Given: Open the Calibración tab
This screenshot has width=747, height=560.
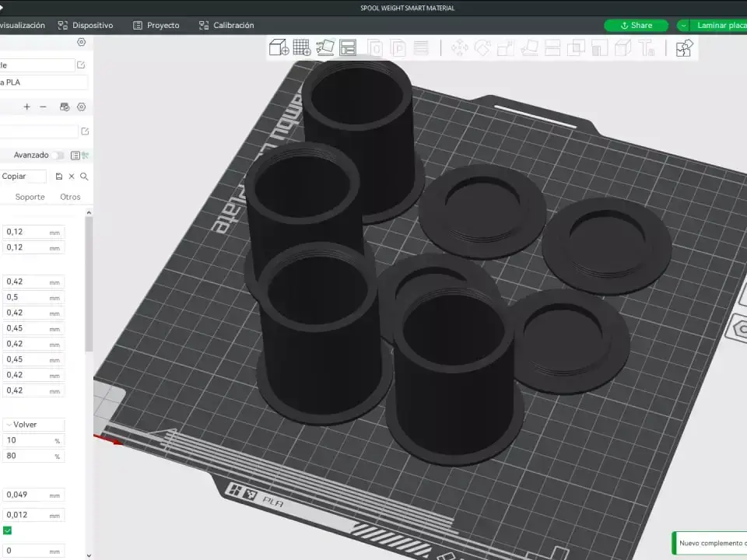Looking at the screenshot, I should click(x=226, y=25).
